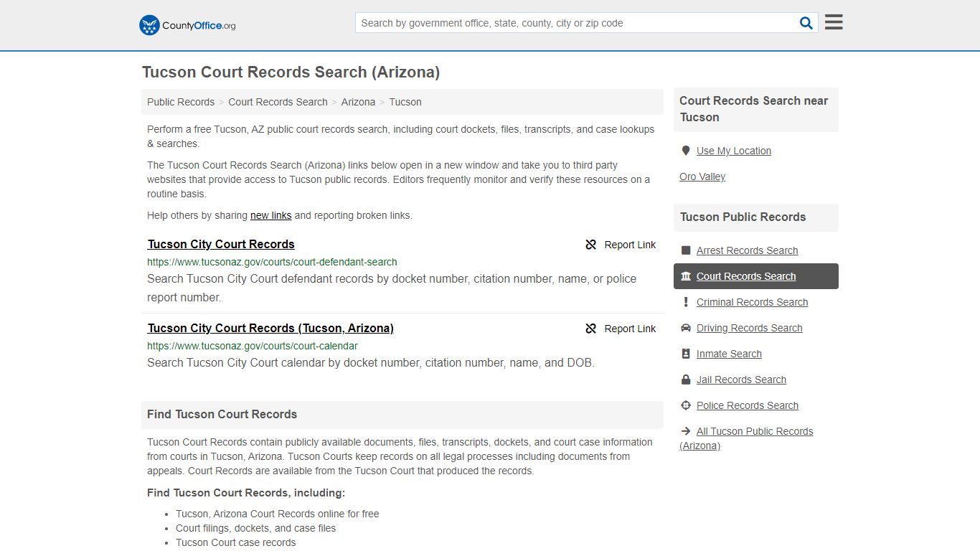The height and width of the screenshot is (551, 980).
Task: Open Public Records breadcrumb
Action: point(181,102)
